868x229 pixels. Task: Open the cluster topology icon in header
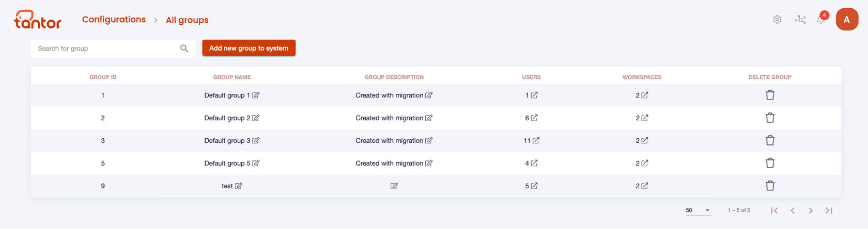click(x=800, y=20)
